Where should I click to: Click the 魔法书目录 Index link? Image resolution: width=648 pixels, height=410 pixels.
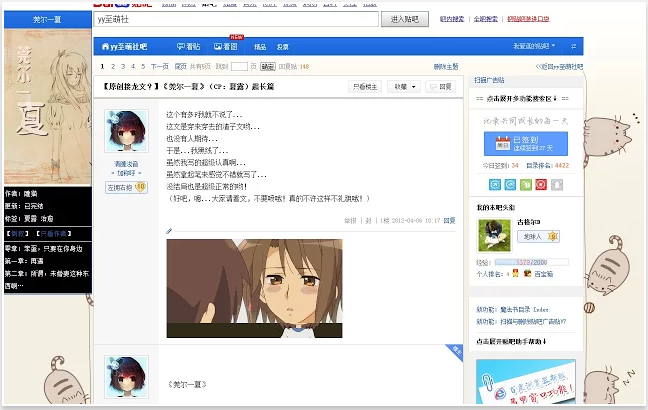click(x=524, y=310)
